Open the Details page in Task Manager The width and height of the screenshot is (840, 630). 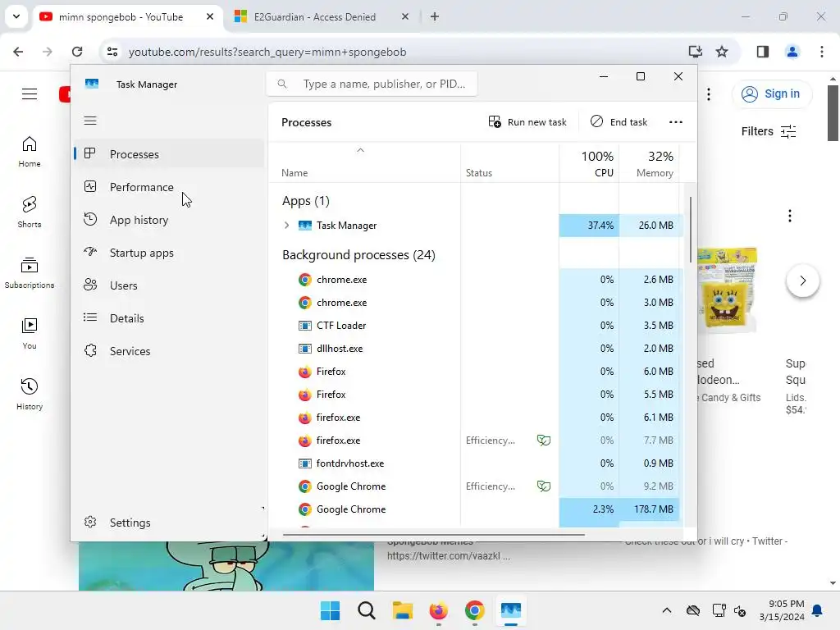(169, 318)
